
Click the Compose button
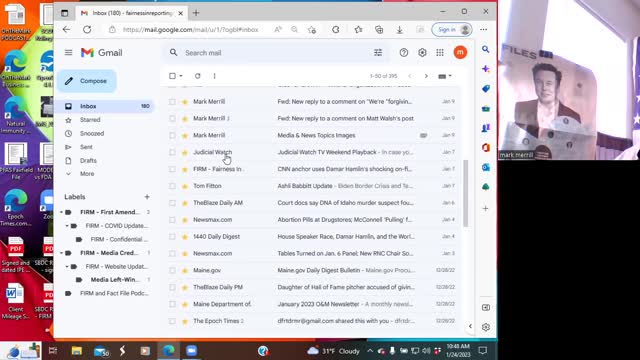[87, 81]
